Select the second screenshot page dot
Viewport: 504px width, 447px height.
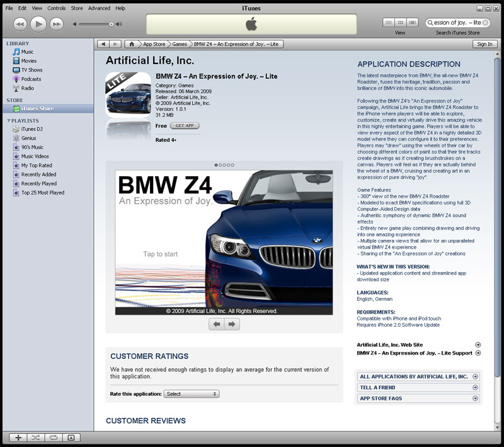220,165
